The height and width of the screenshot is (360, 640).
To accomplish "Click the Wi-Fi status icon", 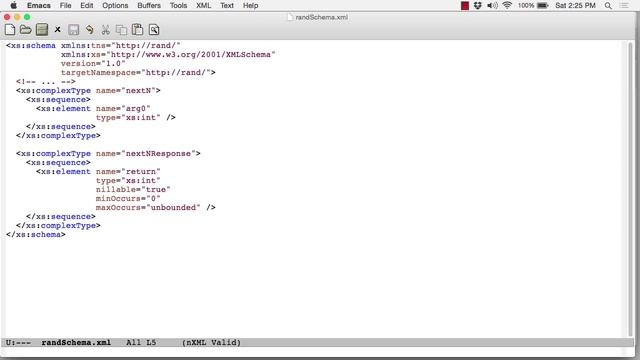I will (507, 5).
